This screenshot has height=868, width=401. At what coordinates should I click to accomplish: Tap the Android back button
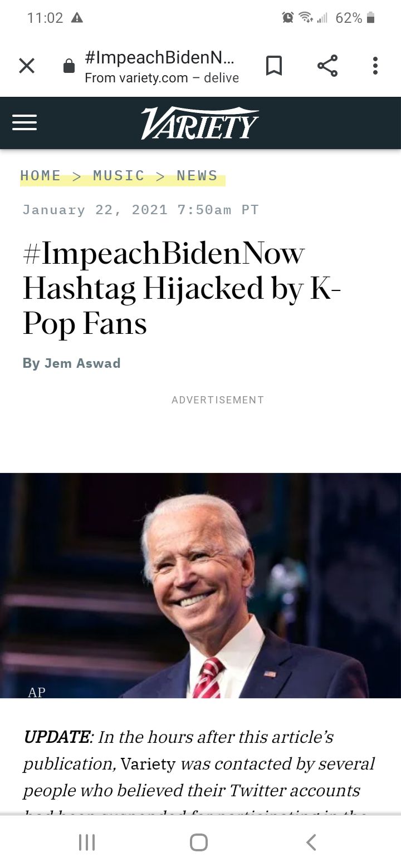[x=311, y=842]
